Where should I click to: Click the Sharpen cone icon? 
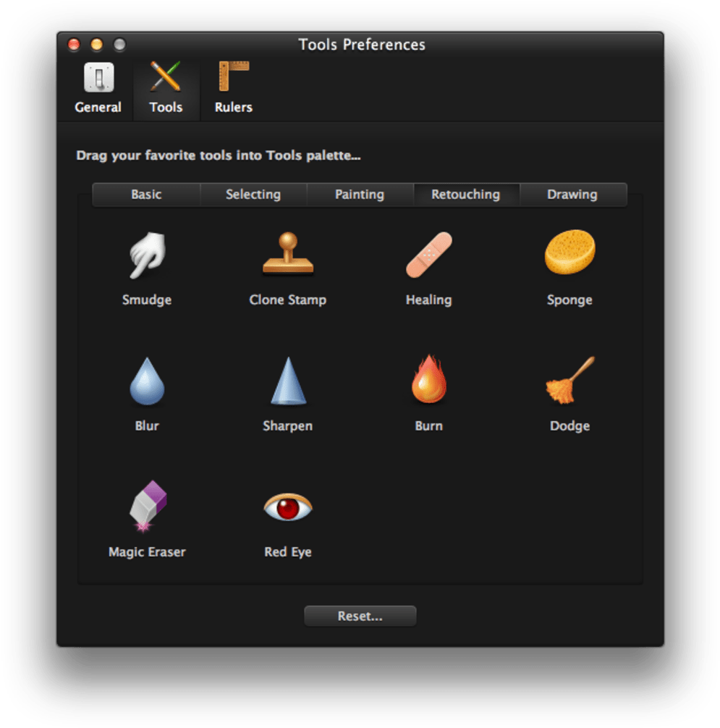pyautogui.click(x=288, y=381)
